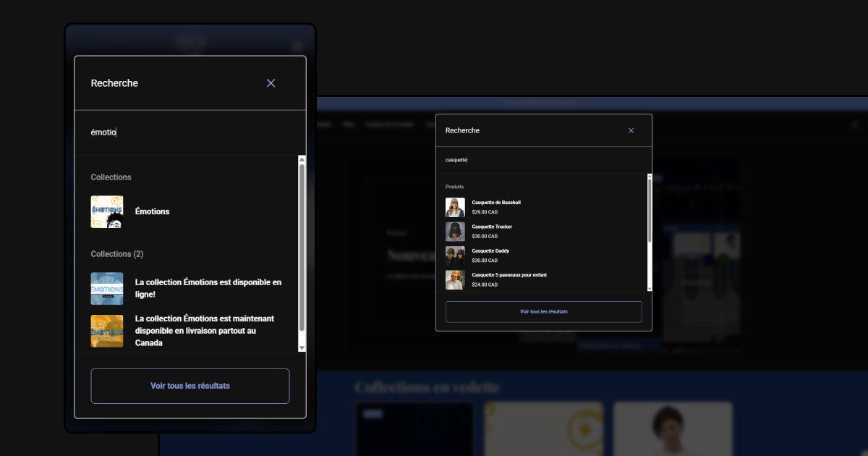Viewport: 868px width, 456px height.
Task: Choose the "Casquette Trucker" product name
Action: (x=492, y=227)
